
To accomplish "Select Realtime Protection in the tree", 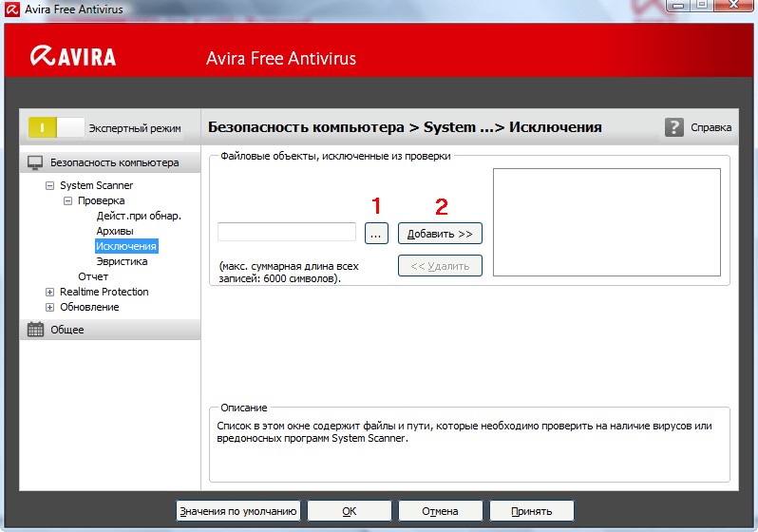I will click(x=104, y=292).
